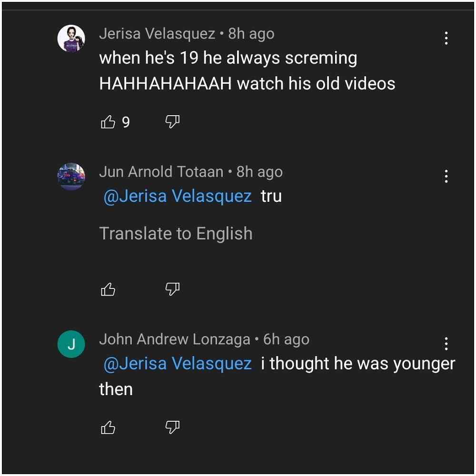Click @Jerisa Velasquez mention in John's reply
The width and height of the screenshot is (476, 476).
[x=177, y=364]
